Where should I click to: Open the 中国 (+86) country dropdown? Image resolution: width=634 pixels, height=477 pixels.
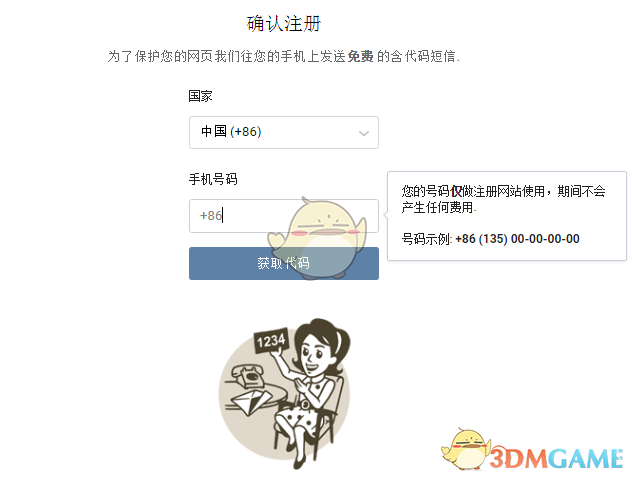pos(283,132)
